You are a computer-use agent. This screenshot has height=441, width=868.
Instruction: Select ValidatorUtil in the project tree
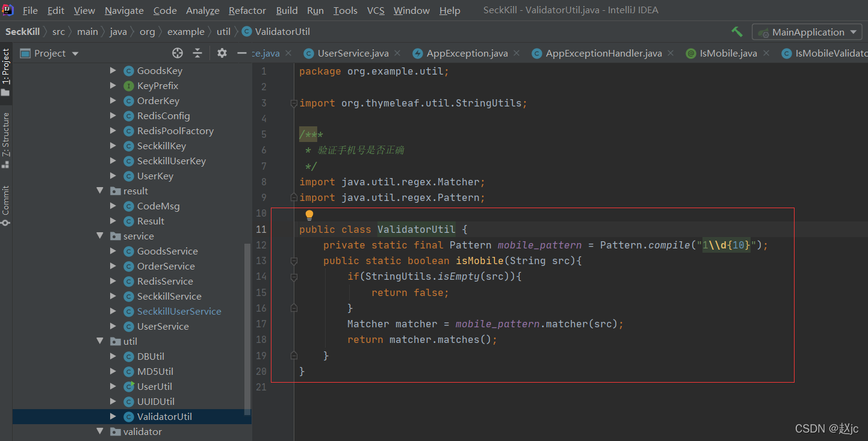click(x=164, y=416)
